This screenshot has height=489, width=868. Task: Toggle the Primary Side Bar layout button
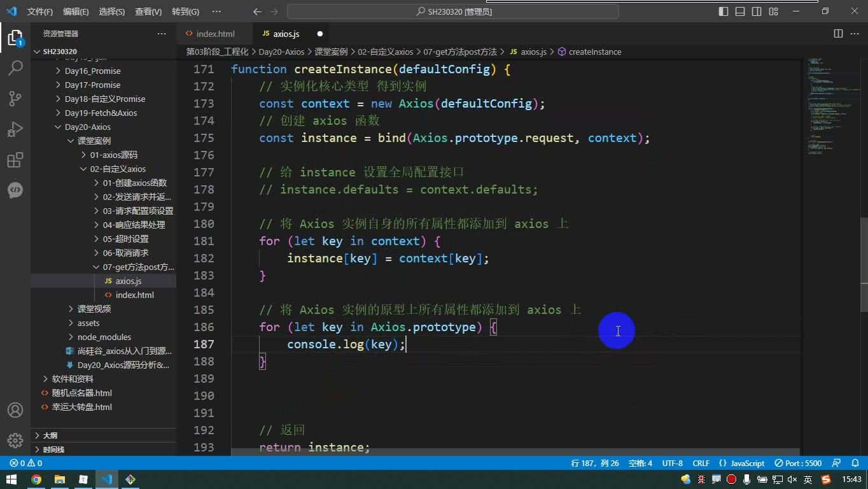click(x=724, y=11)
